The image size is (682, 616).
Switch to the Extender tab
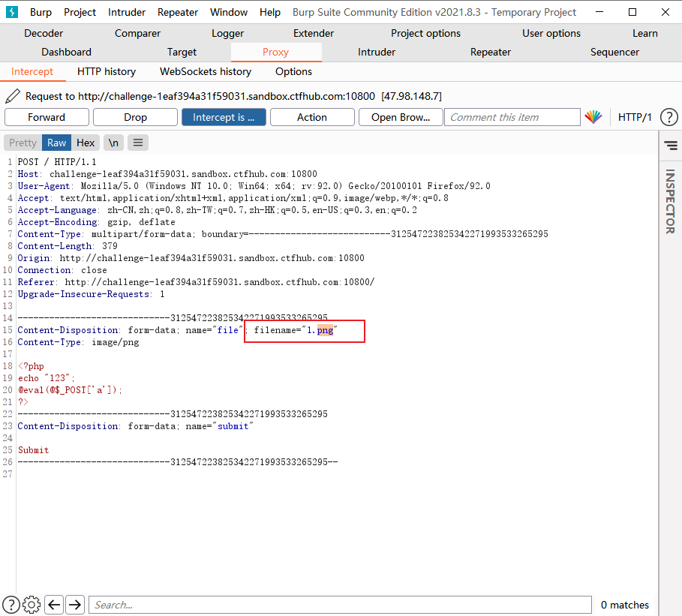coord(313,33)
